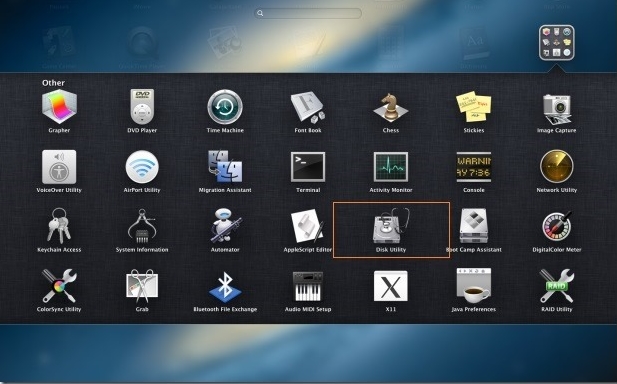Image resolution: width=617 pixels, height=384 pixels.
Task: Collapse the Other folder thumbnail
Action: [556, 42]
